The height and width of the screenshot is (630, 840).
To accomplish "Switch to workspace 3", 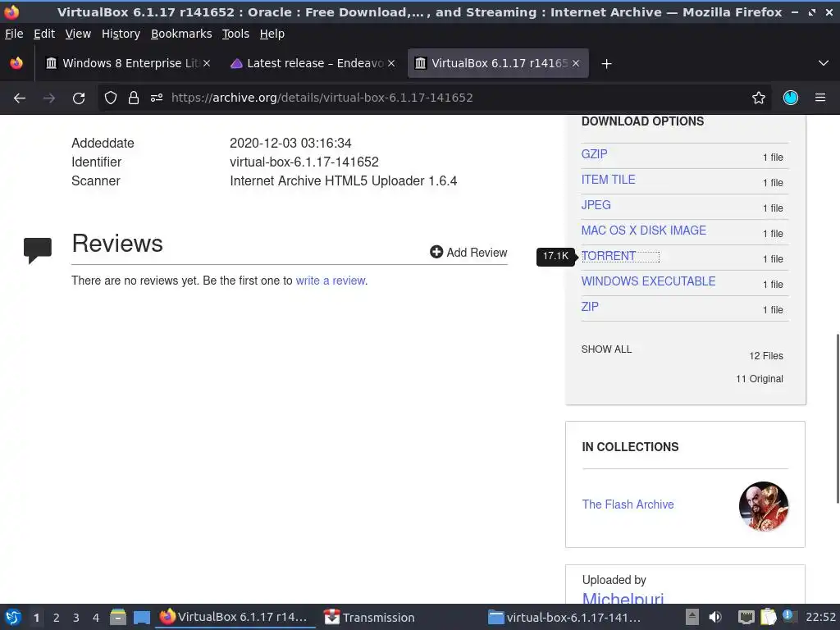I will [76, 618].
